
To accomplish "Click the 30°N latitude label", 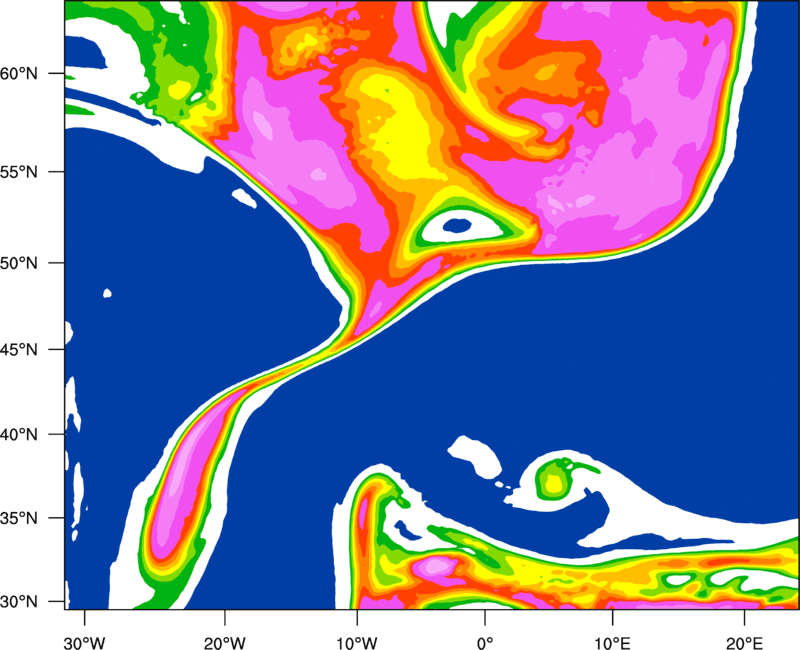I will [x=19, y=602].
